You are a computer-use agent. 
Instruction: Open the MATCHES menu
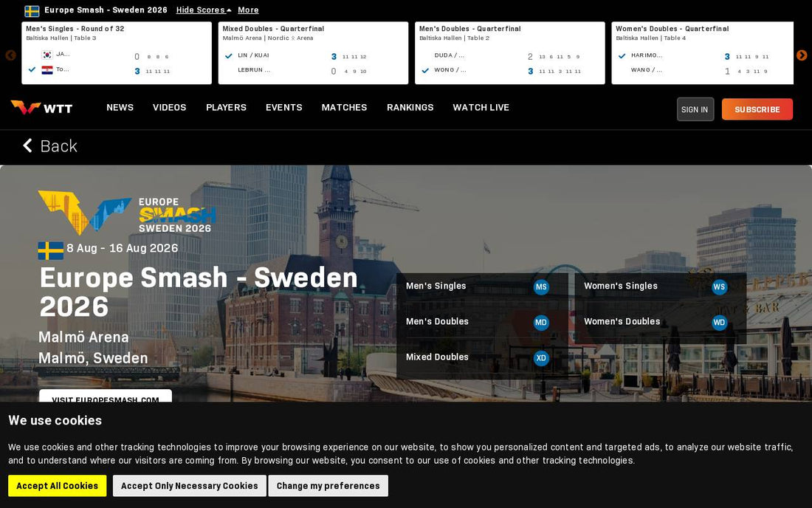(345, 107)
